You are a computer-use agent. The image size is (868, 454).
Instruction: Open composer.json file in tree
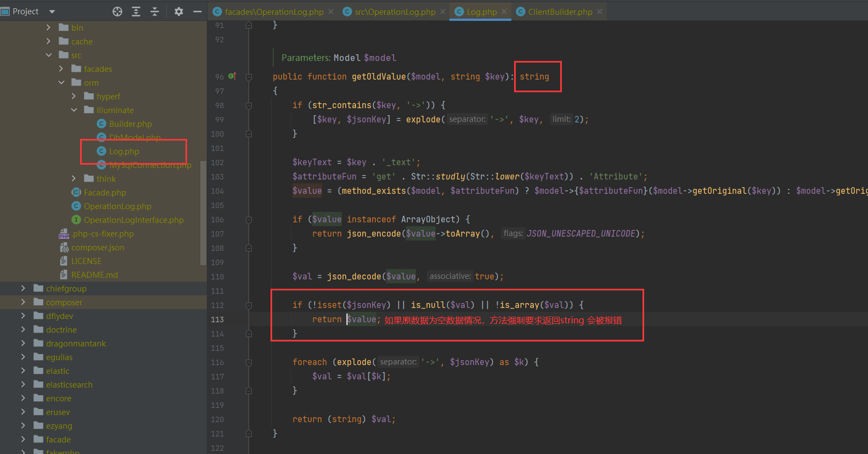coord(98,248)
